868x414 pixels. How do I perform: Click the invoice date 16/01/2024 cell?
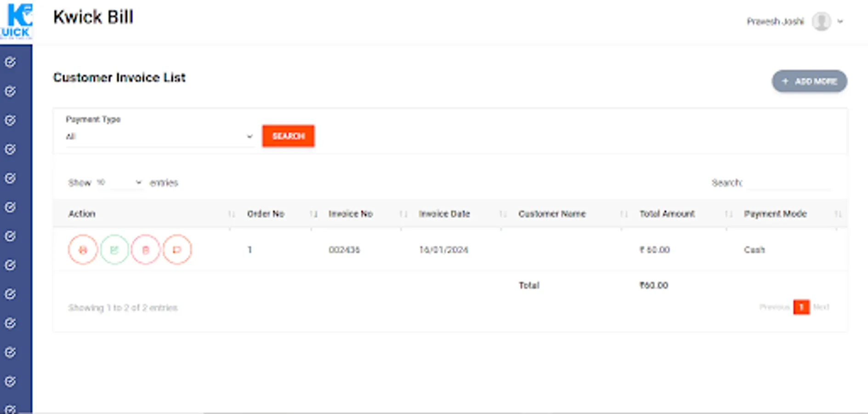point(443,250)
